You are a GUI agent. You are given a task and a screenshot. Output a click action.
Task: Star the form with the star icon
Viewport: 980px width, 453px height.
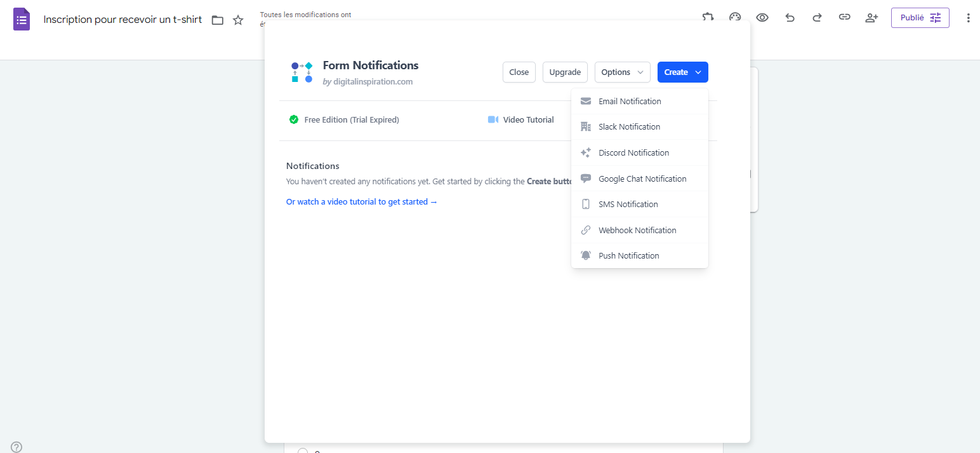click(x=238, y=20)
